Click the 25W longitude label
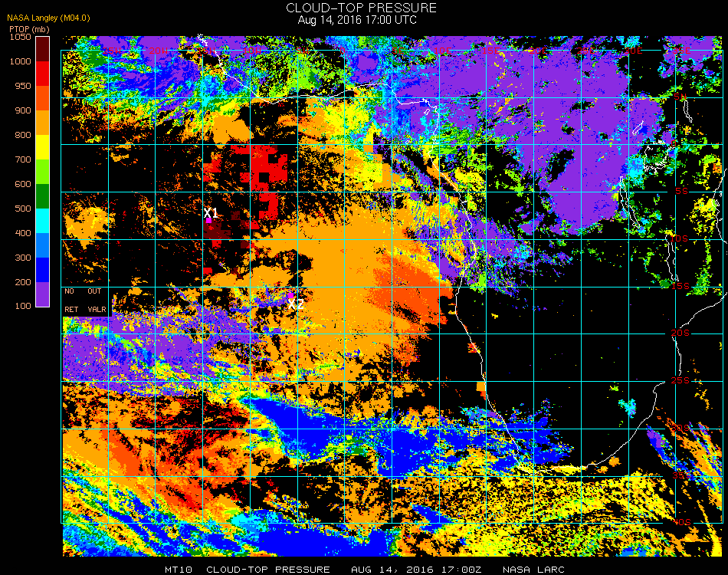The image size is (728, 575). click(111, 50)
